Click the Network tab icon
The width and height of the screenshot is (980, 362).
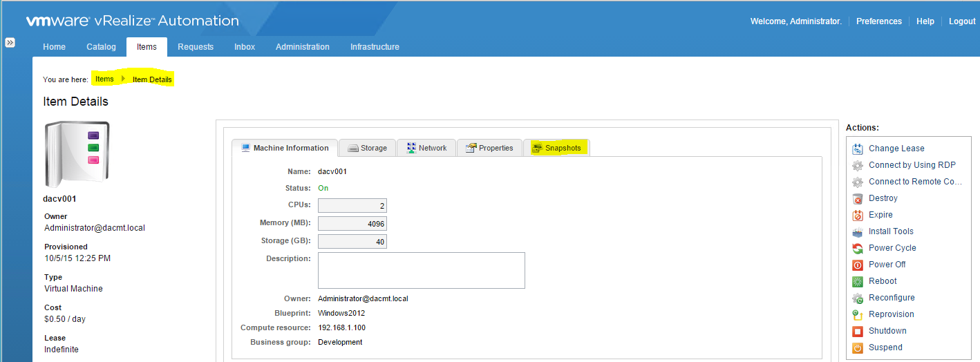click(x=411, y=148)
